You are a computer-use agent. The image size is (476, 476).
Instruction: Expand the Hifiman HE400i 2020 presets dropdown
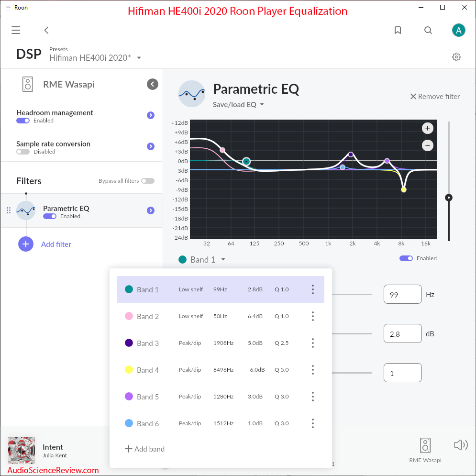(139, 58)
